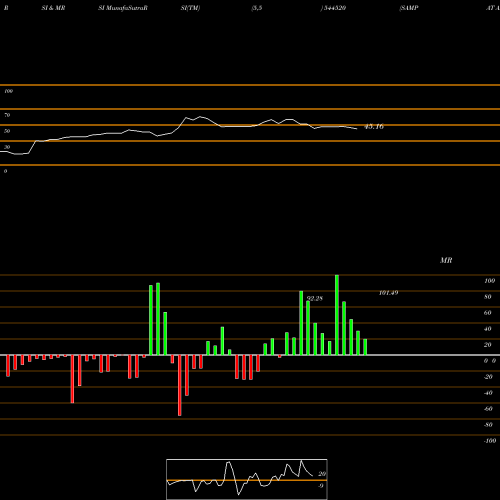Click the 80 label on MR scale
Screen dimensions: 500x500
(488, 297)
